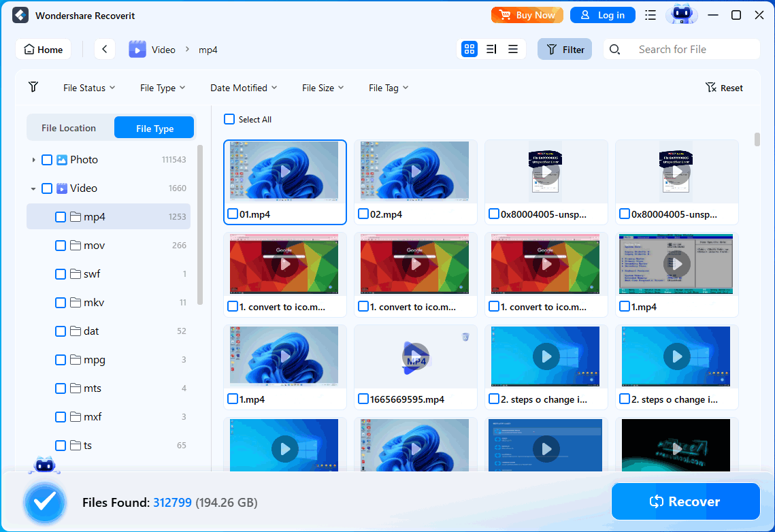This screenshot has height=532, width=775.
Task: Open the File Size dropdown
Action: click(323, 88)
